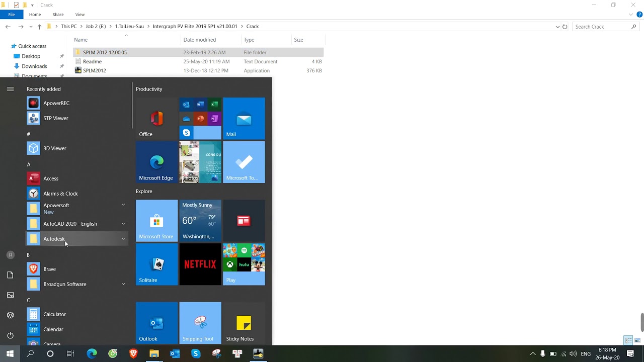Open the Action Center notifications
Viewport: 644px width, 362px height.
pos(630,354)
